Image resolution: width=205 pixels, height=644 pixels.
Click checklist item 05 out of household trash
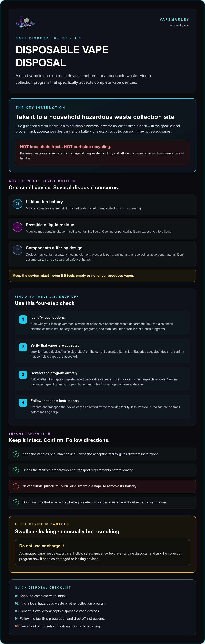click(58, 626)
